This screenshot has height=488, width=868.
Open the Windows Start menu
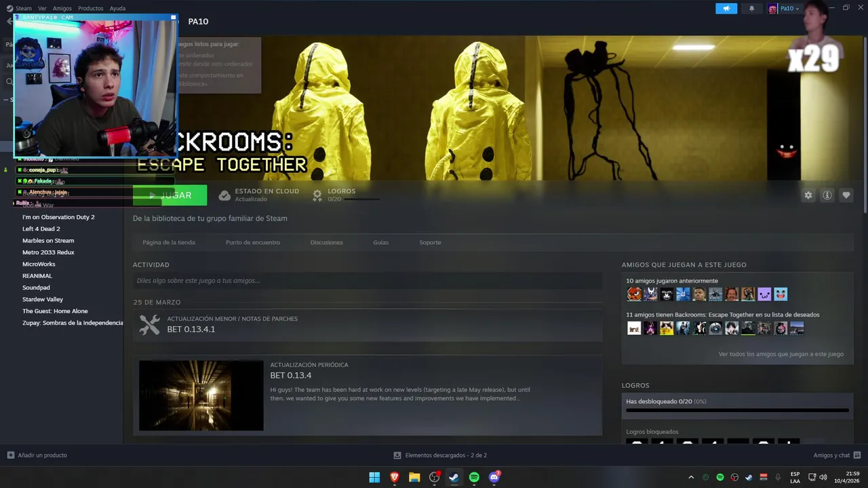(x=374, y=477)
